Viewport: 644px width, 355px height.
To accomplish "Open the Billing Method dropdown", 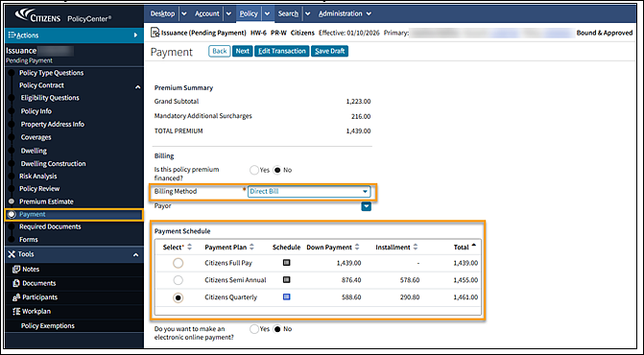I will point(309,191).
